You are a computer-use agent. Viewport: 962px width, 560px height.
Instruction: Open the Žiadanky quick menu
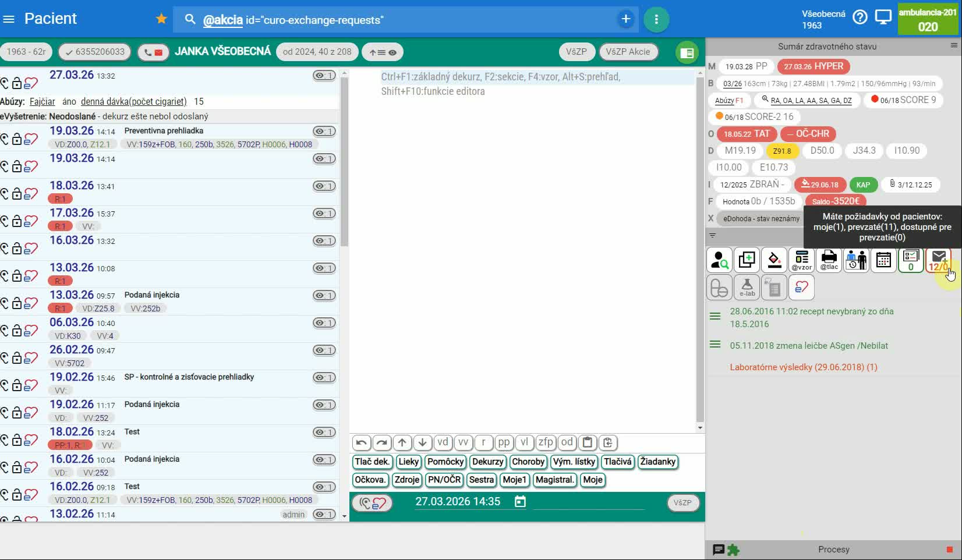coord(657,462)
